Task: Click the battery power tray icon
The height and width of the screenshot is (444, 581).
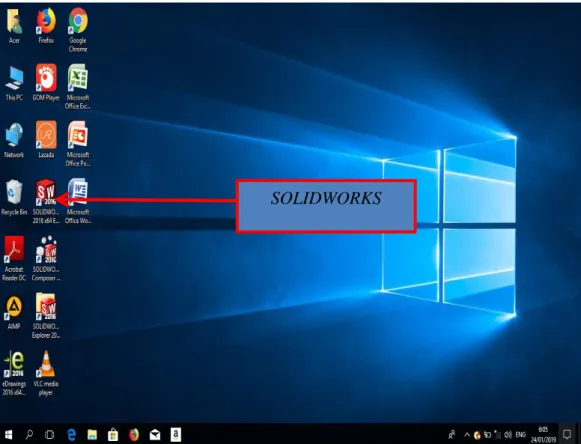Action: click(x=488, y=435)
